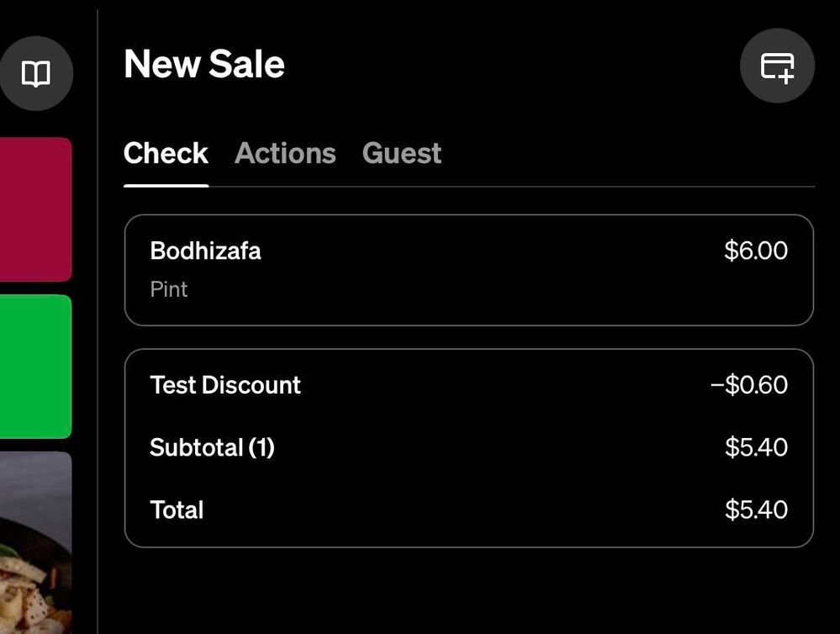The height and width of the screenshot is (634, 840).
Task: Tap the food photo item tile
Action: [x=35, y=542]
